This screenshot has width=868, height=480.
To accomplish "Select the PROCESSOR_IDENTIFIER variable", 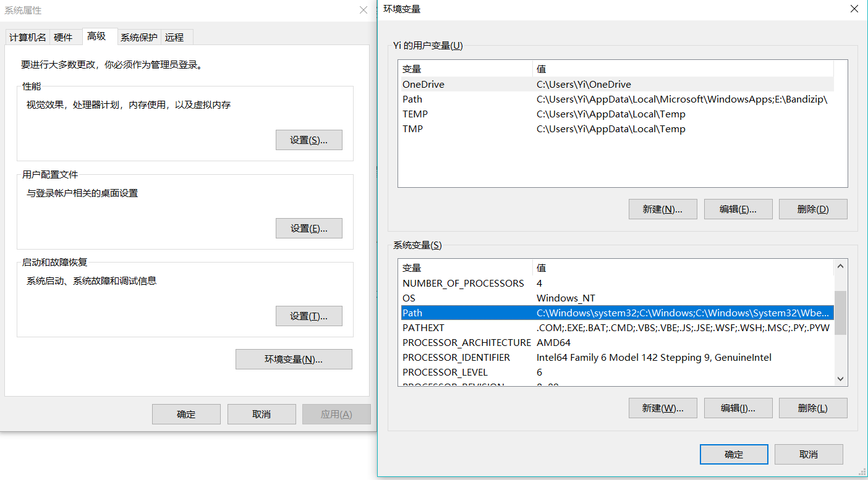I will 617,358.
